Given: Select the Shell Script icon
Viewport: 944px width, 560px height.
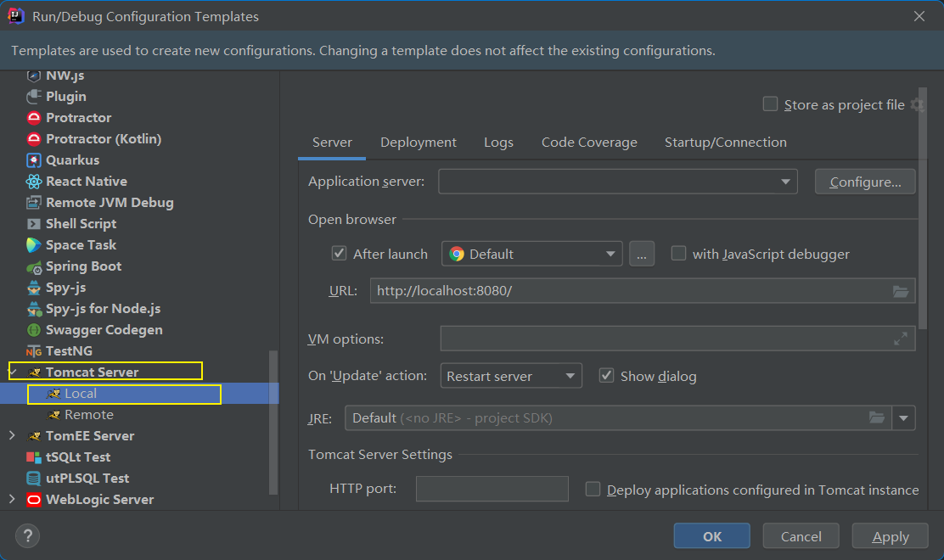Looking at the screenshot, I should coord(34,224).
